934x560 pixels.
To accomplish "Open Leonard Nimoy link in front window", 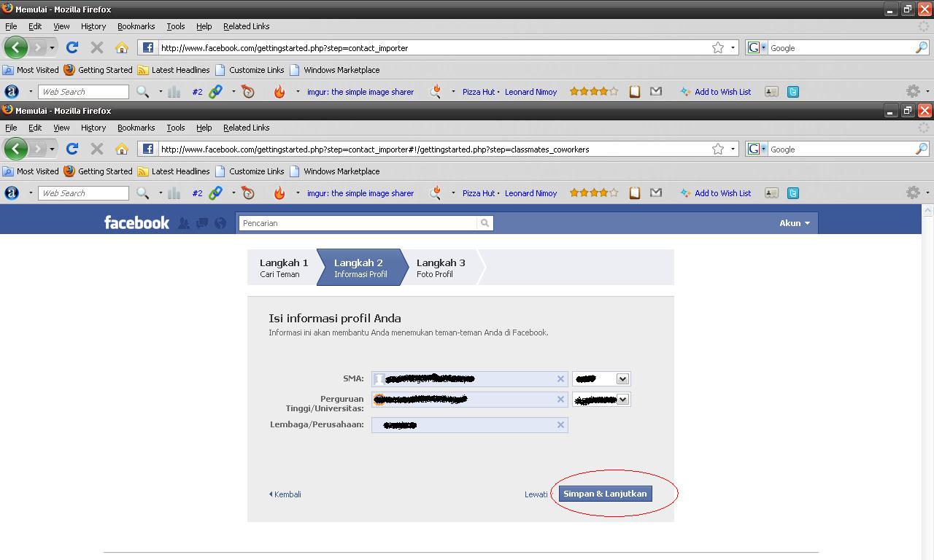I will 530,193.
